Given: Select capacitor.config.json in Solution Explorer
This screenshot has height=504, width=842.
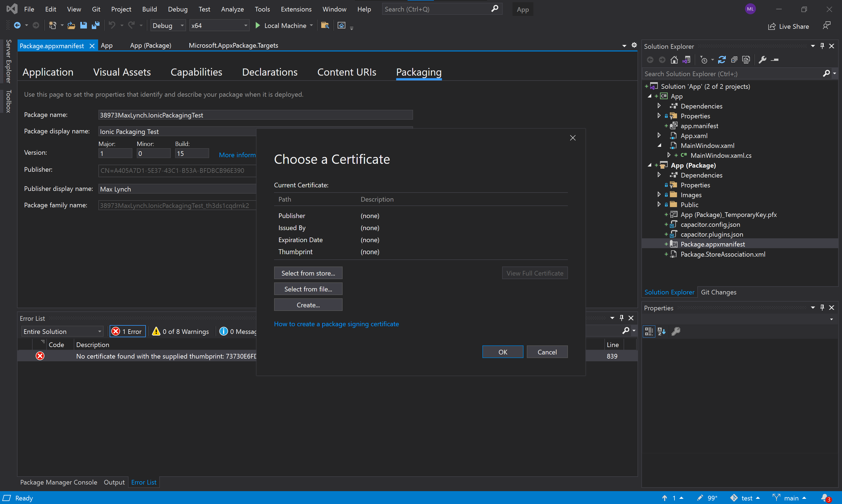Looking at the screenshot, I should click(x=710, y=224).
